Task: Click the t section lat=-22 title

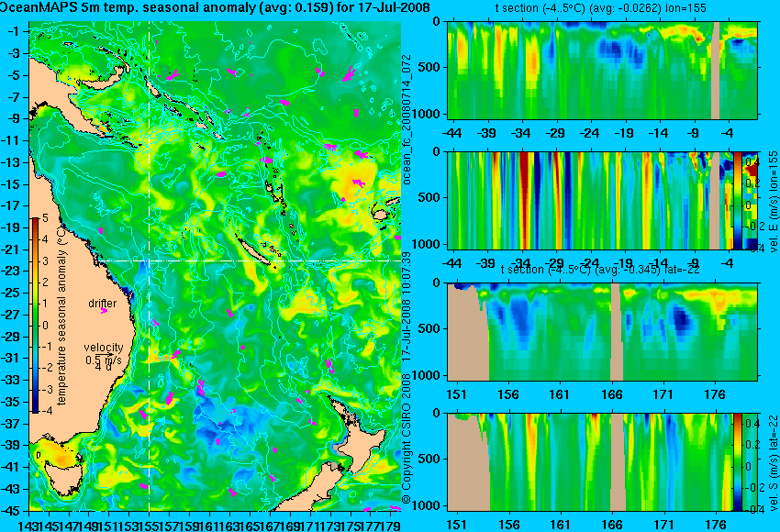Action: (600, 270)
